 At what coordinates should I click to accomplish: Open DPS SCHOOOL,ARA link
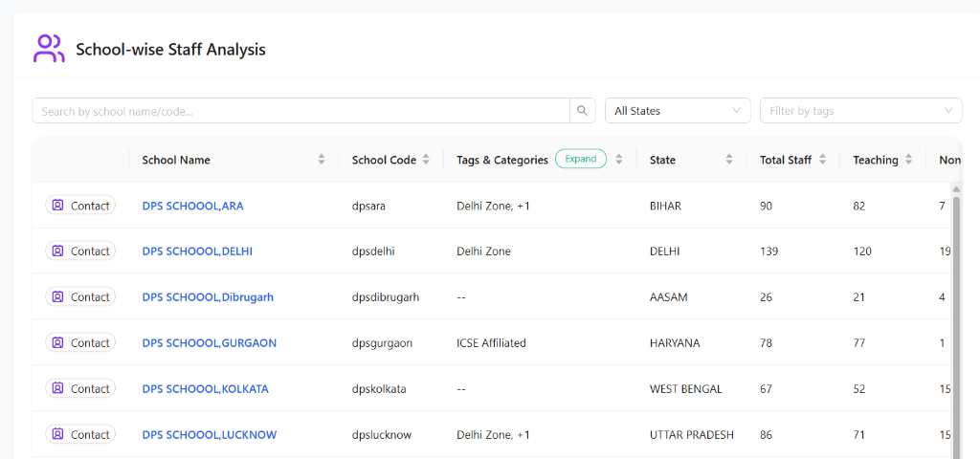[193, 206]
